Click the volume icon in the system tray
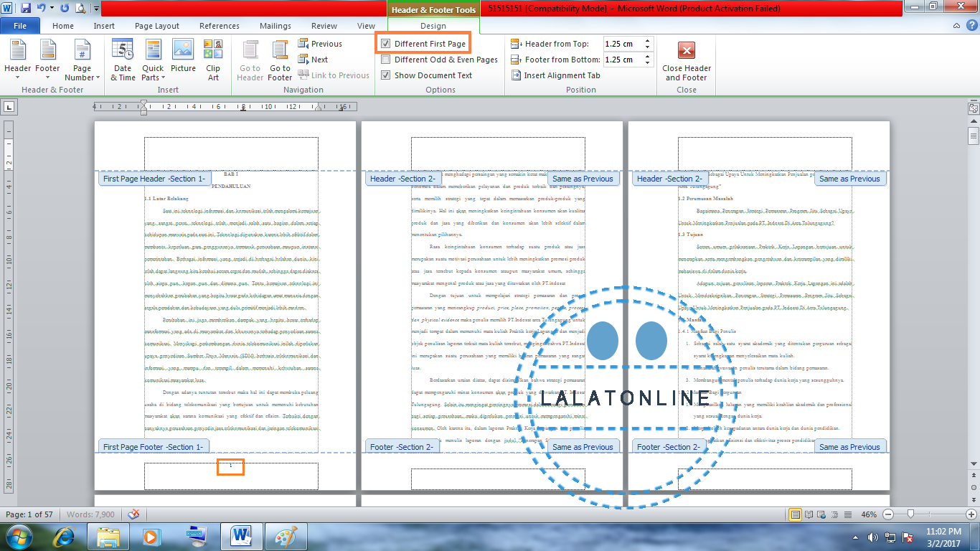Screen dimensions: 980x551 (873, 537)
